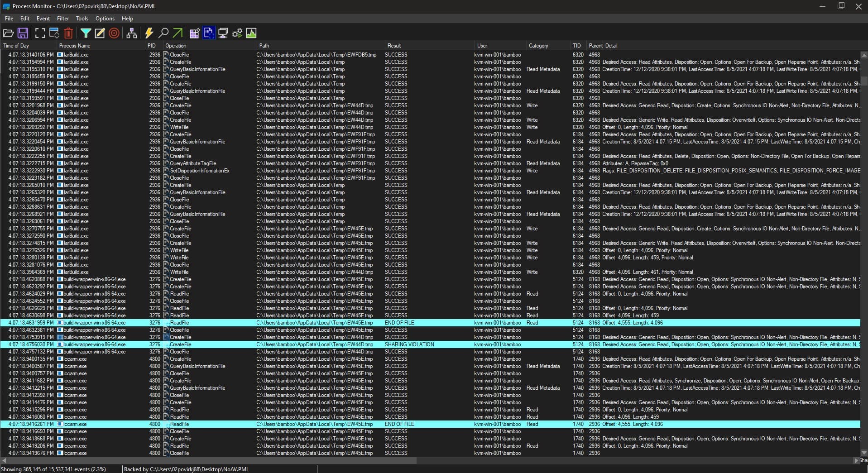Open the Tools menu
868x473 pixels.
[82, 19]
